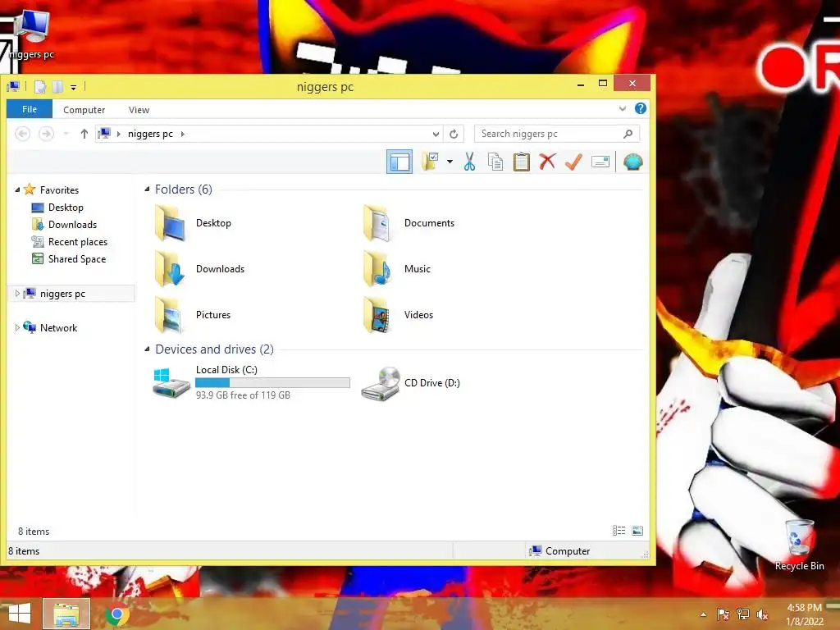Select the computer desktop shortcut icon
Viewport: 840px width, 630px height.
(x=32, y=34)
